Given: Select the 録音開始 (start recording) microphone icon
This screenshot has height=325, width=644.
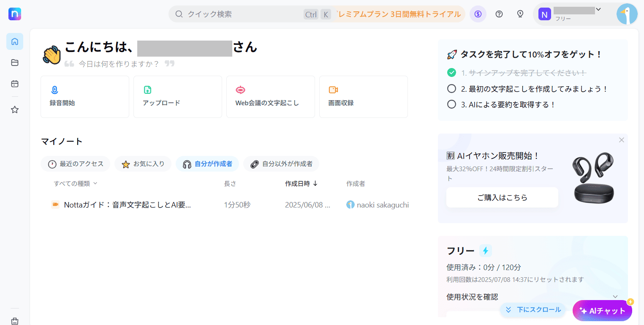Looking at the screenshot, I should (54, 90).
